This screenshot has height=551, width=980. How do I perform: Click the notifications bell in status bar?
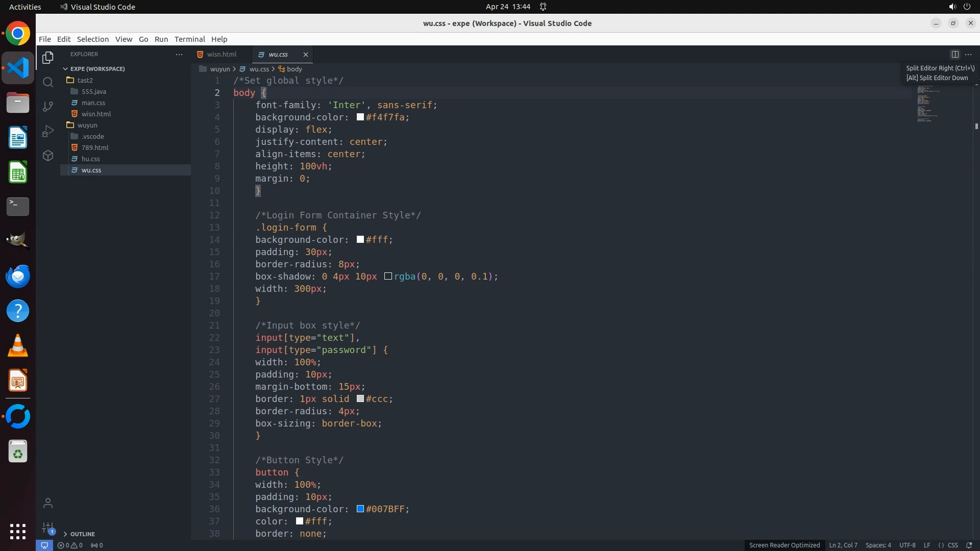coord(969,545)
